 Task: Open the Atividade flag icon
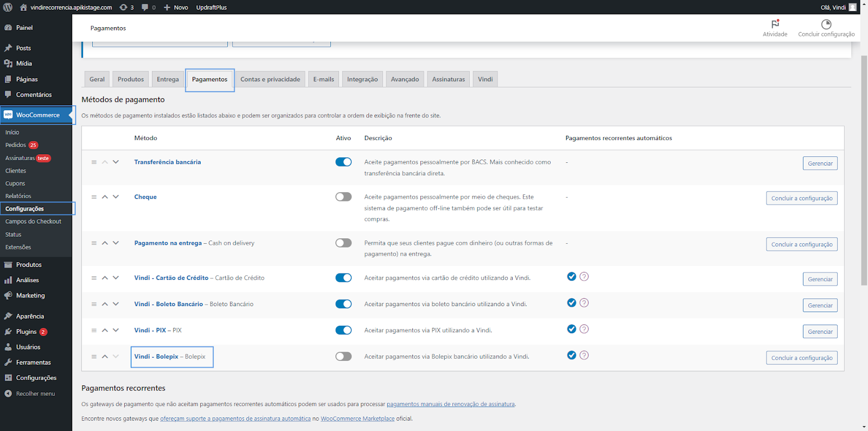(x=775, y=24)
